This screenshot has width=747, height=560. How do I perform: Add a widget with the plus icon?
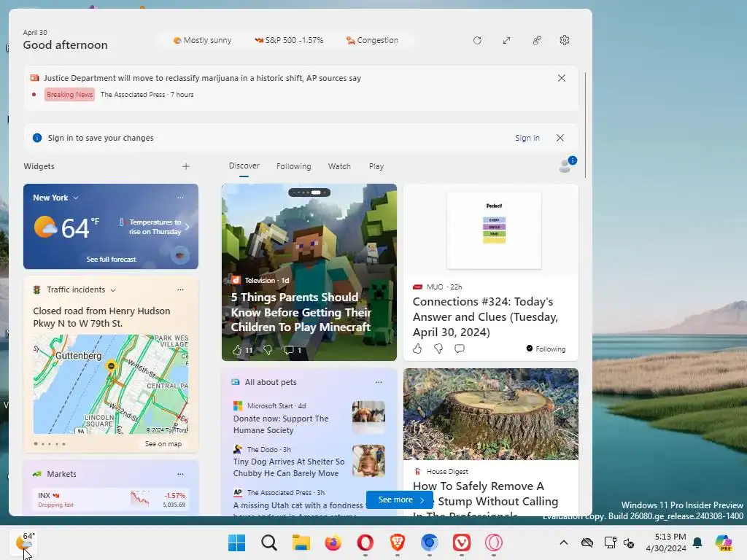pos(186,166)
